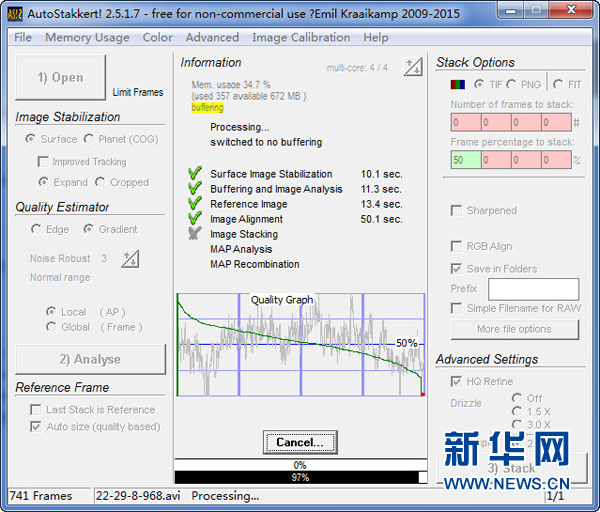The height and width of the screenshot is (512, 600).
Task: Select the Surface stabilization radio button
Action: [31, 139]
